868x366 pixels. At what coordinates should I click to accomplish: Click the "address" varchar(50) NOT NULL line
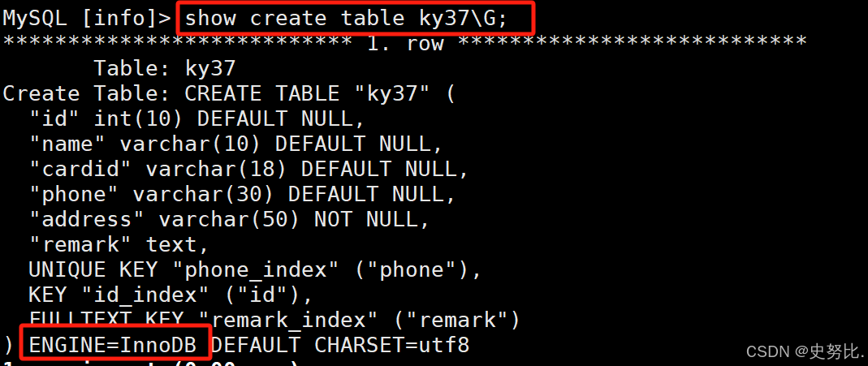229,219
